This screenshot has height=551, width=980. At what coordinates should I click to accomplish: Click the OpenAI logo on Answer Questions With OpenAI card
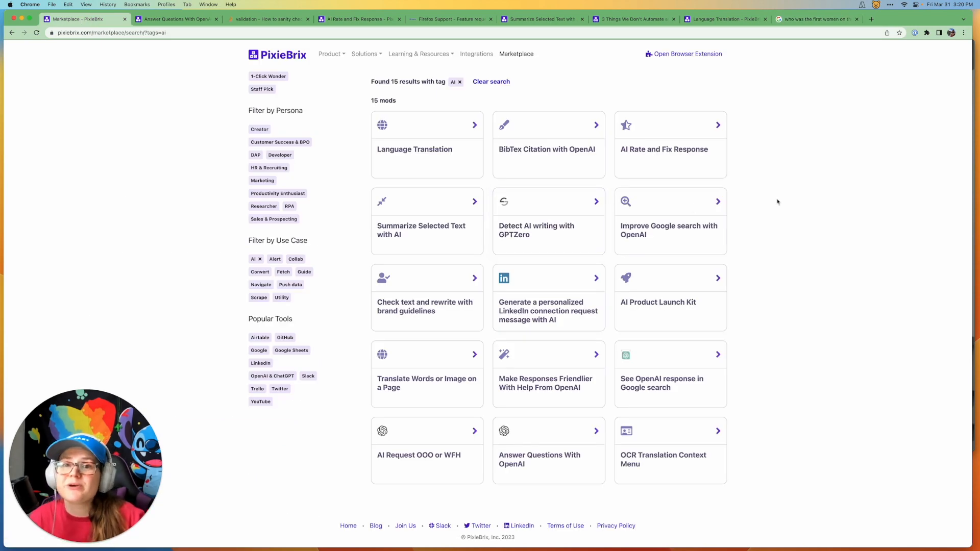point(504,431)
